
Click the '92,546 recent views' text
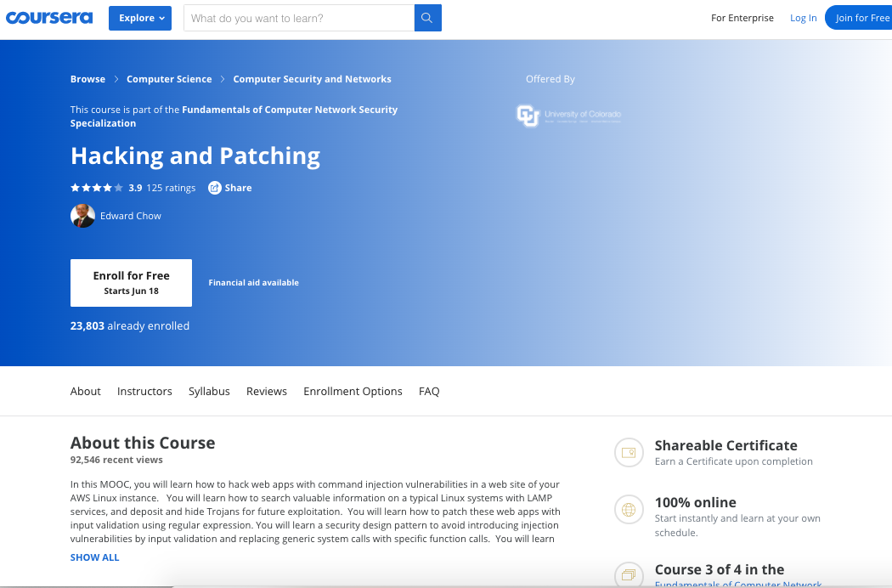pos(116,460)
